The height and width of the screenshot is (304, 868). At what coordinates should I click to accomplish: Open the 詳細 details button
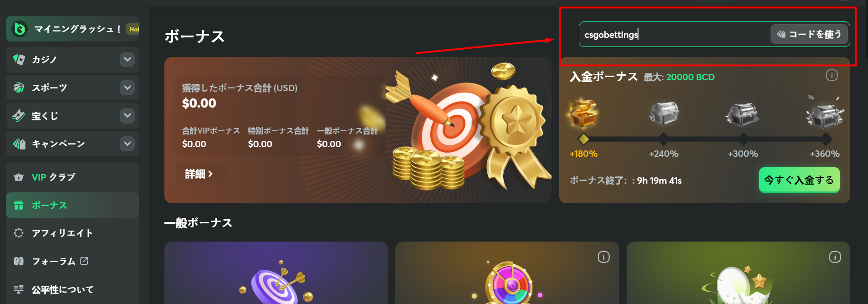(x=200, y=174)
